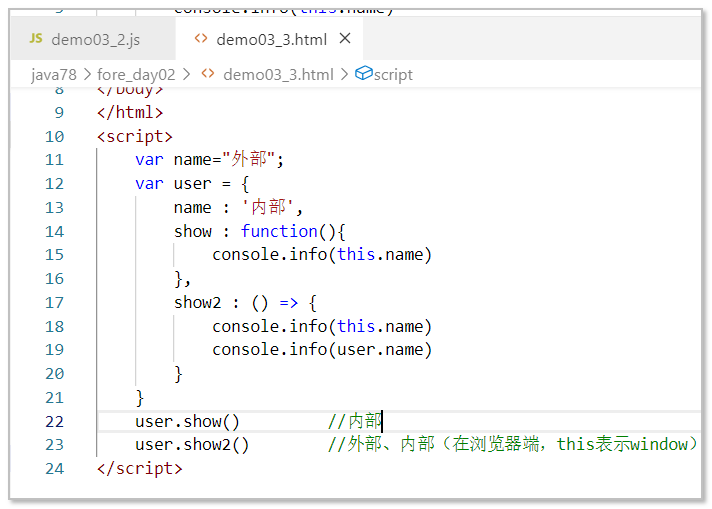Click the comment mentioning this表示window

pos(513,444)
